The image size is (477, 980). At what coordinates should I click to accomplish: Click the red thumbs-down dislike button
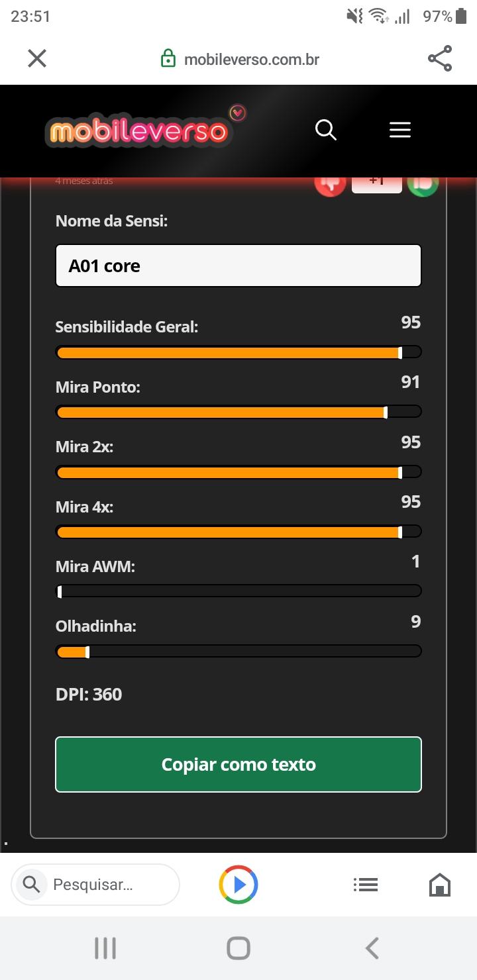(x=330, y=183)
